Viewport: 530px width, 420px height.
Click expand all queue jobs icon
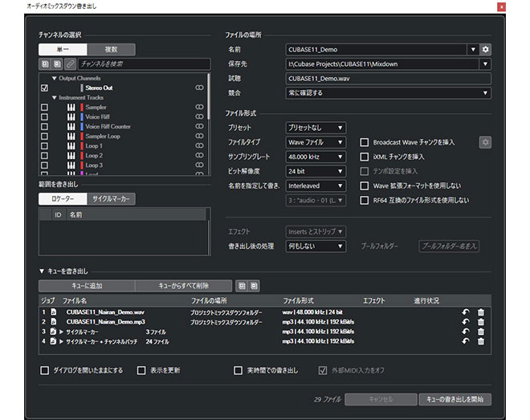(x=242, y=286)
